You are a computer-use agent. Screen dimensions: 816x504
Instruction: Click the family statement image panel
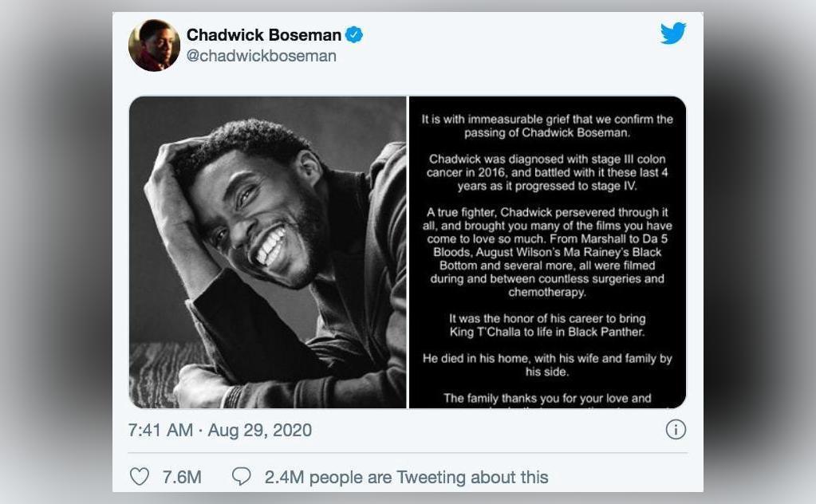click(x=546, y=251)
